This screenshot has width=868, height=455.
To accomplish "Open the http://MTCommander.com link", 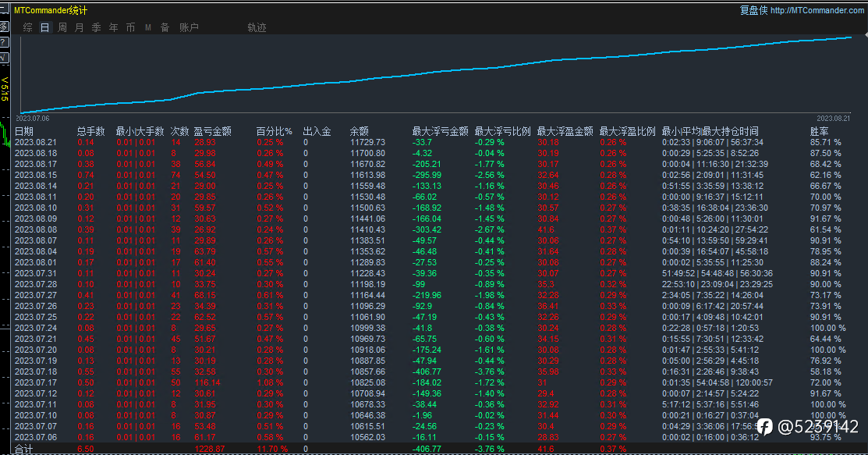I will pyautogui.click(x=817, y=10).
